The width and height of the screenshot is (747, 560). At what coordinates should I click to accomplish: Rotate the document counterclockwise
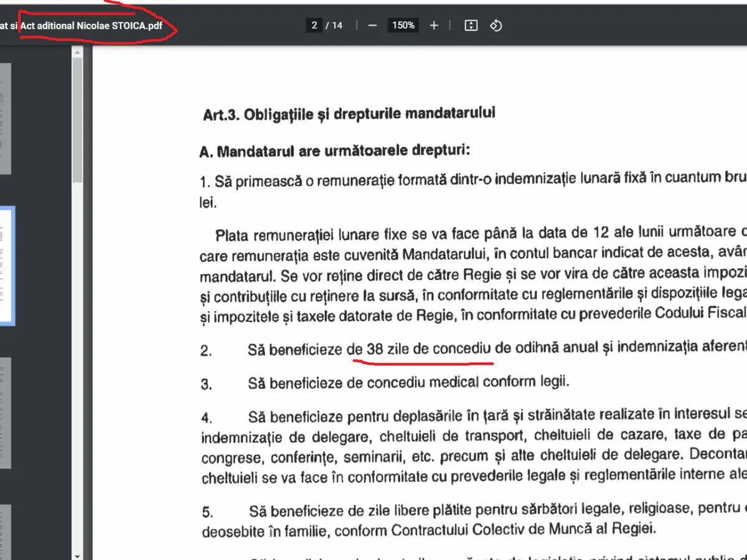click(x=496, y=26)
